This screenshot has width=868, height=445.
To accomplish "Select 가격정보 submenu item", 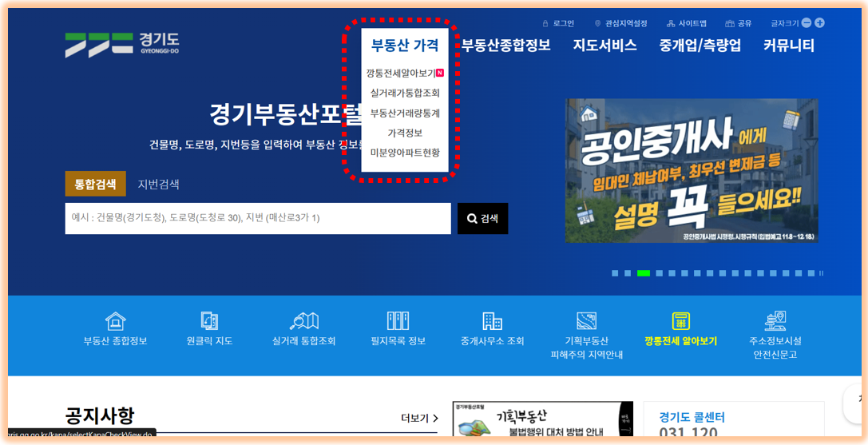I will pos(405,133).
